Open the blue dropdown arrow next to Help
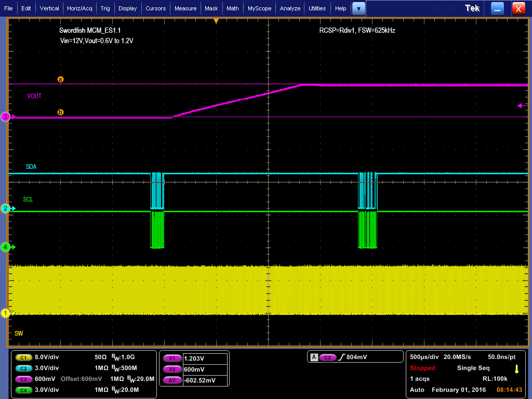 click(x=357, y=8)
